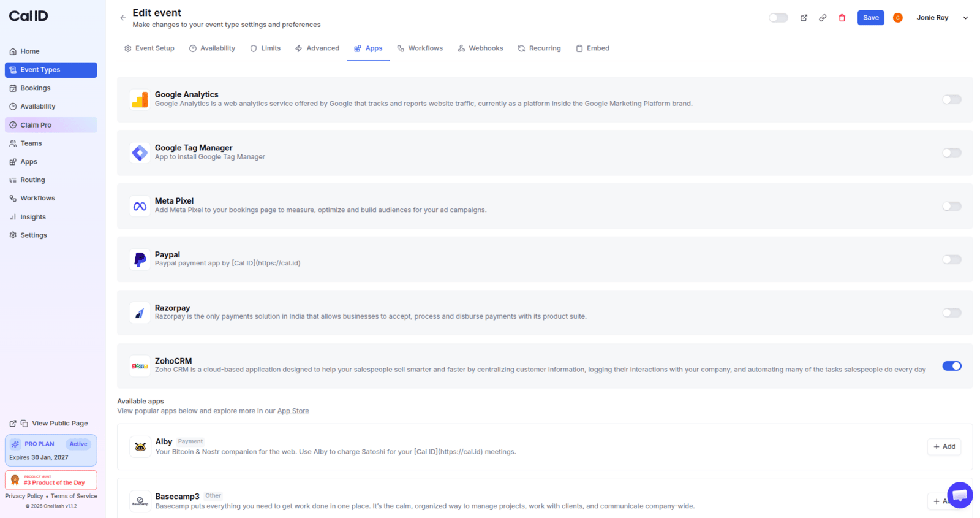Screen dimensions: 980x518
Task: Add the Alby app
Action: click(x=944, y=447)
